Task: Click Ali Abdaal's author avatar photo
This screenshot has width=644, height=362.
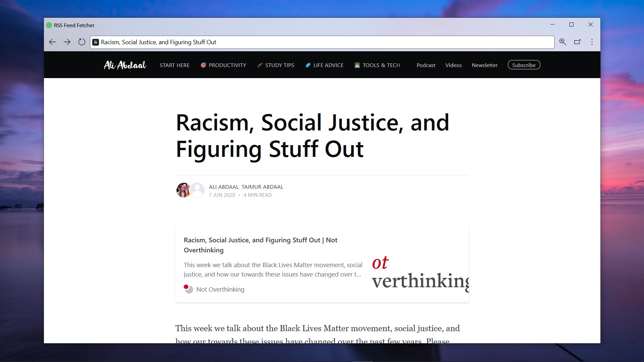Action: 183,190
